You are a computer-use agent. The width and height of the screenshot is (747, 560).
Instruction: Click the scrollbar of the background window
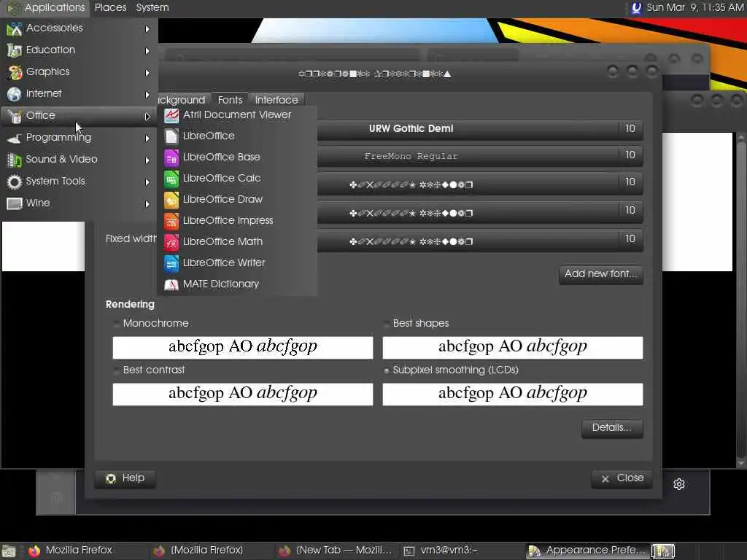pyautogui.click(x=741, y=300)
